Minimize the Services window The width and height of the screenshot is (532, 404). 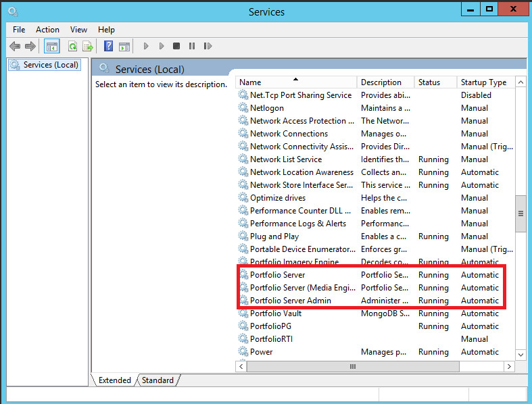pos(470,9)
